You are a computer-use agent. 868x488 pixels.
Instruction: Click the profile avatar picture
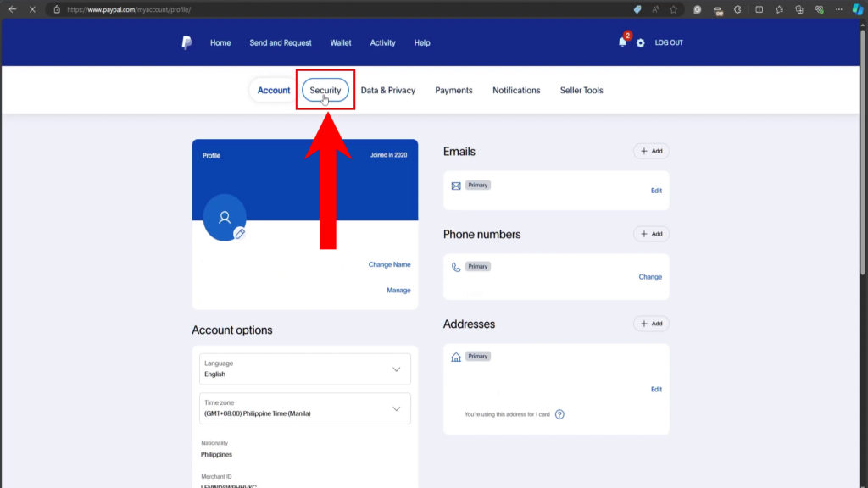[224, 217]
